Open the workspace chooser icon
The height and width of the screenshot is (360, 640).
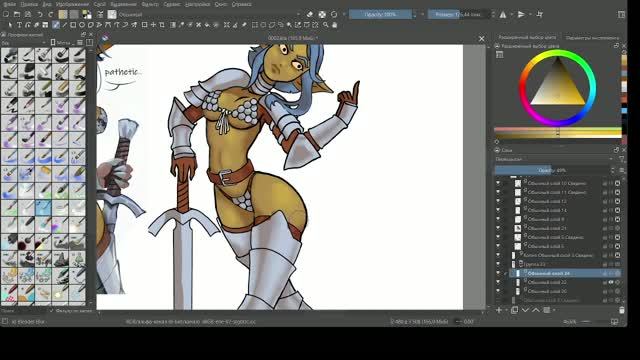(621, 14)
